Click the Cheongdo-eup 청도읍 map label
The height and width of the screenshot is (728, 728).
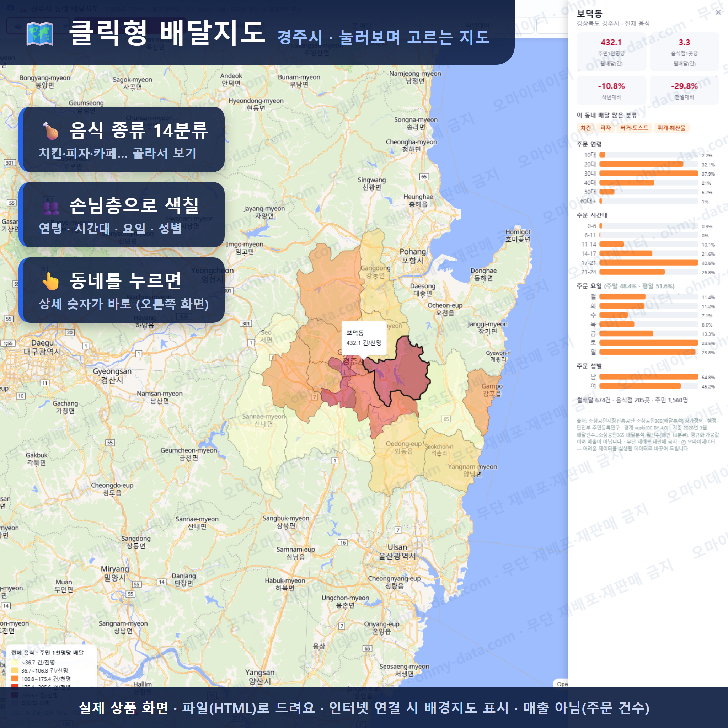point(112,489)
